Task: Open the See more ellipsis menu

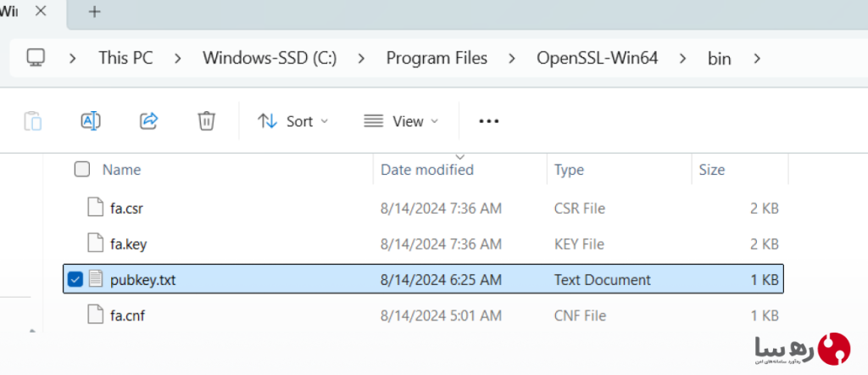Action: point(489,120)
